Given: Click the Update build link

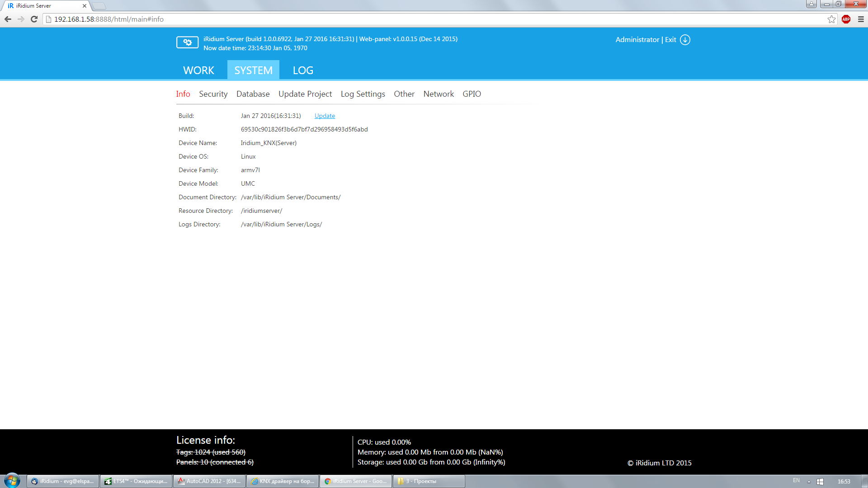Looking at the screenshot, I should pos(325,116).
